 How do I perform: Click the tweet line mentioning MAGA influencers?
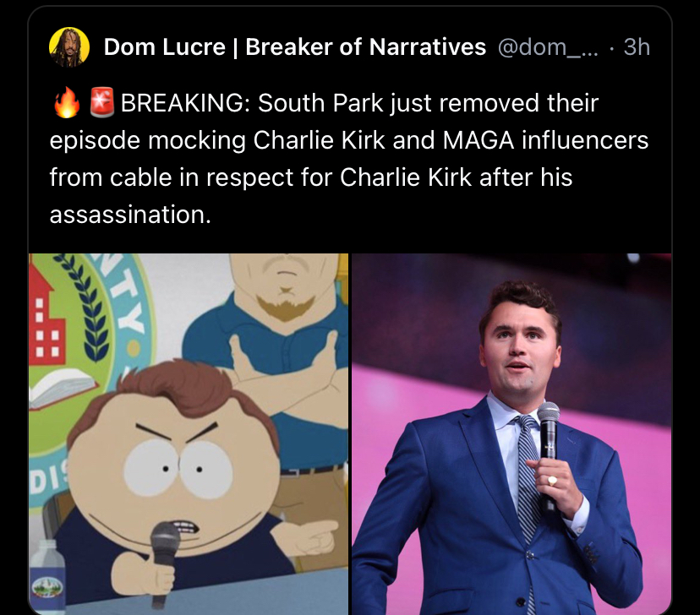pos(348,140)
